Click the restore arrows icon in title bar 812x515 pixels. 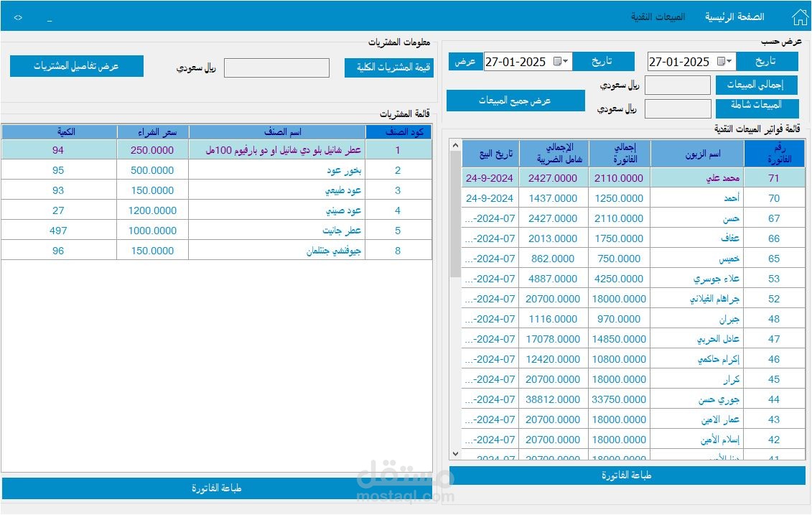click(x=18, y=18)
